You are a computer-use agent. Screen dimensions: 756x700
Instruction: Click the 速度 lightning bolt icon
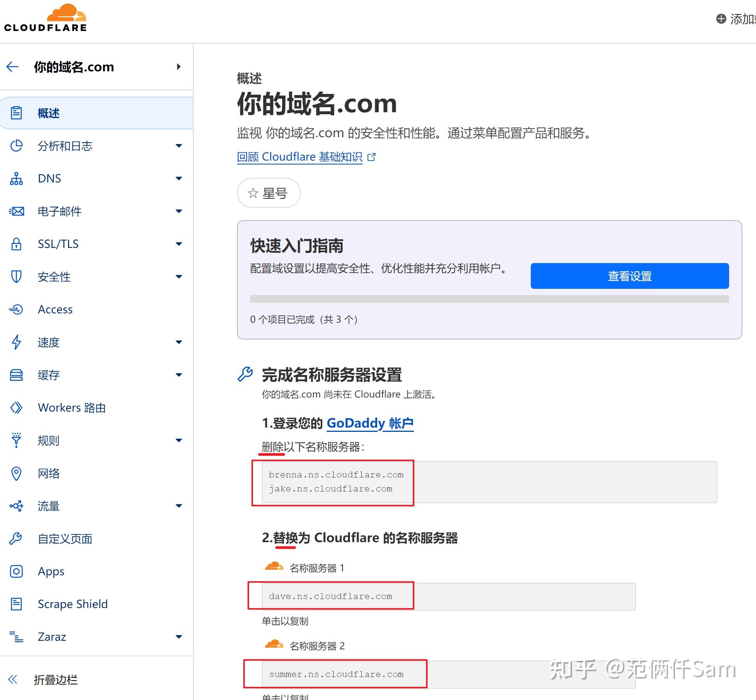[16, 342]
